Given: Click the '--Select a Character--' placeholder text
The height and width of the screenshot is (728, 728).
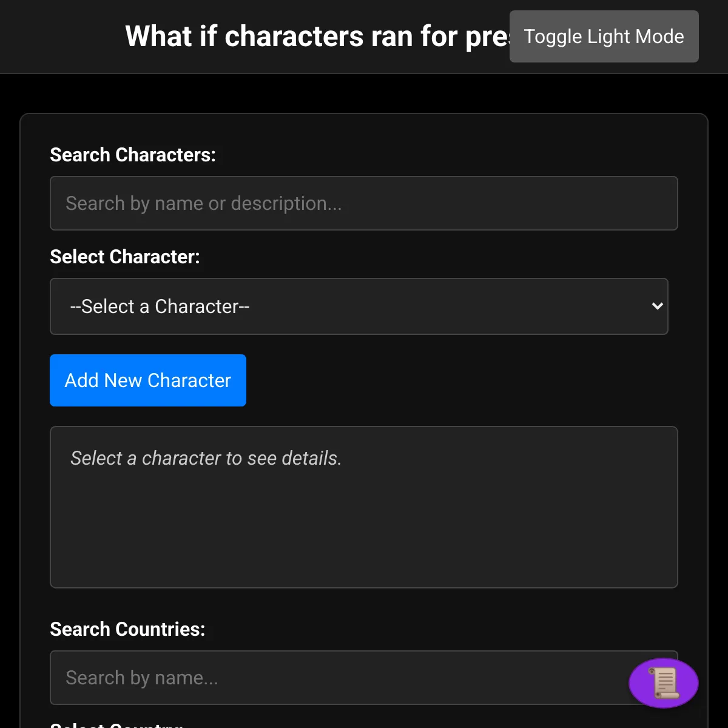Looking at the screenshot, I should [160, 306].
